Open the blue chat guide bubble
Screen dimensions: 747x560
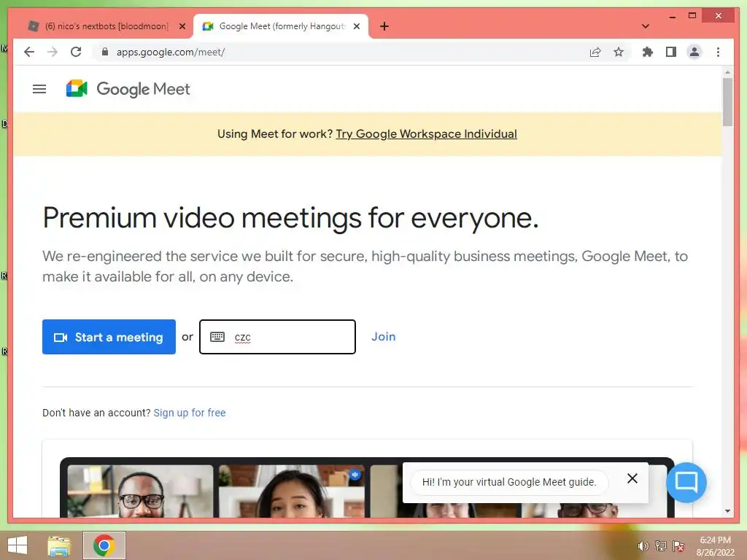(x=686, y=483)
